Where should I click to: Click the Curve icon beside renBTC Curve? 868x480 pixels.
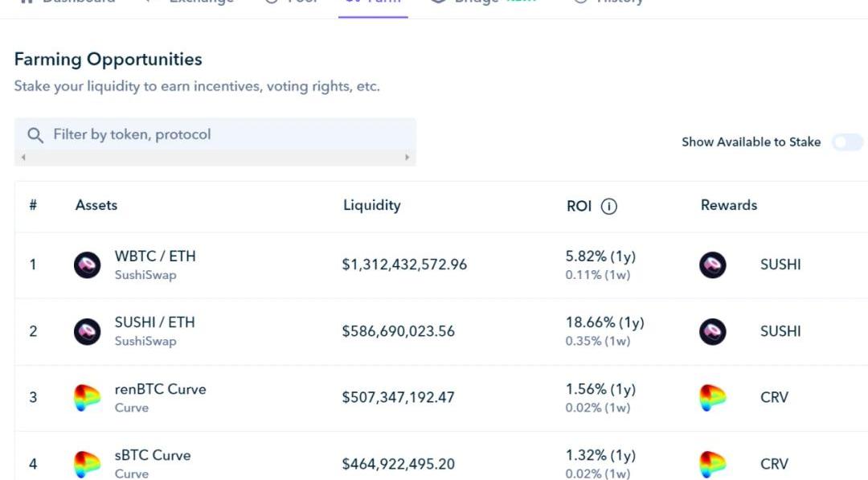pyautogui.click(x=88, y=397)
